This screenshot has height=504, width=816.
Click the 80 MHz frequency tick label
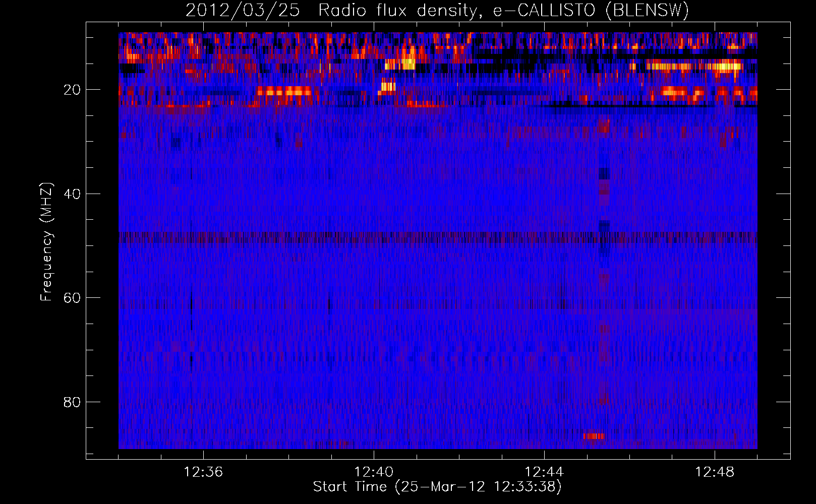click(x=72, y=402)
